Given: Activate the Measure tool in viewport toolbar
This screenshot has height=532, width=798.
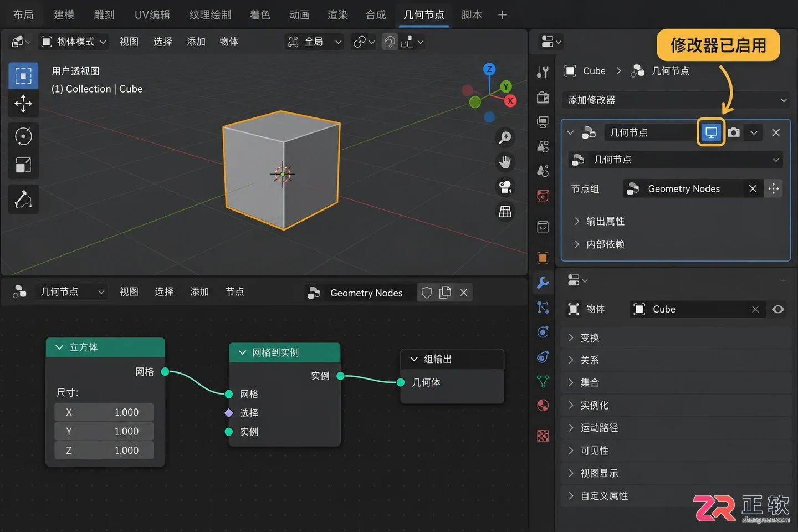Looking at the screenshot, I should point(23,199).
